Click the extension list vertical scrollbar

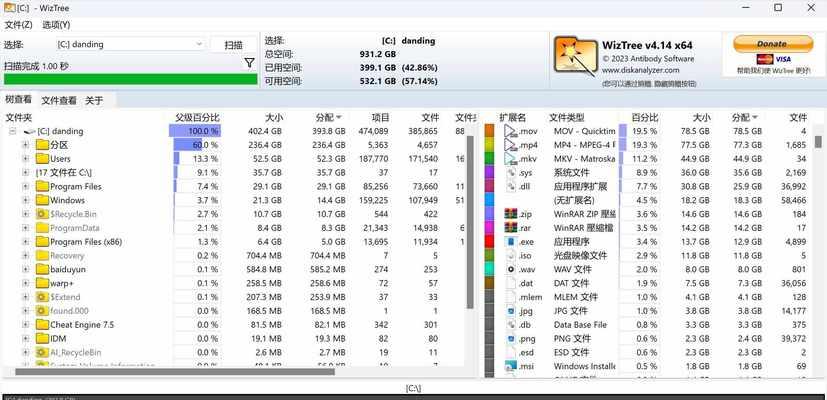(x=818, y=141)
